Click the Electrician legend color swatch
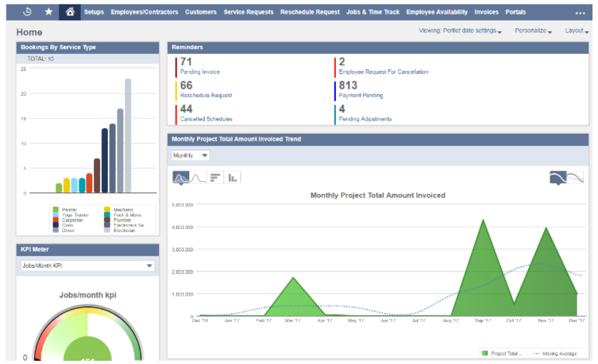Image resolution: width=598 pixels, height=364 pixels. [x=107, y=231]
